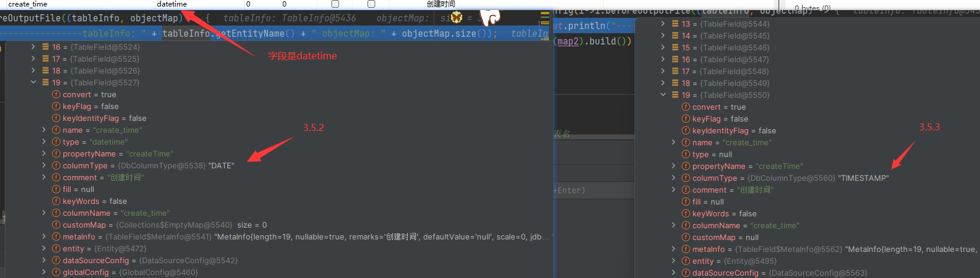
Task: Select "keyIdentityFlag = false" under TableField@5527
Action: click(104, 118)
